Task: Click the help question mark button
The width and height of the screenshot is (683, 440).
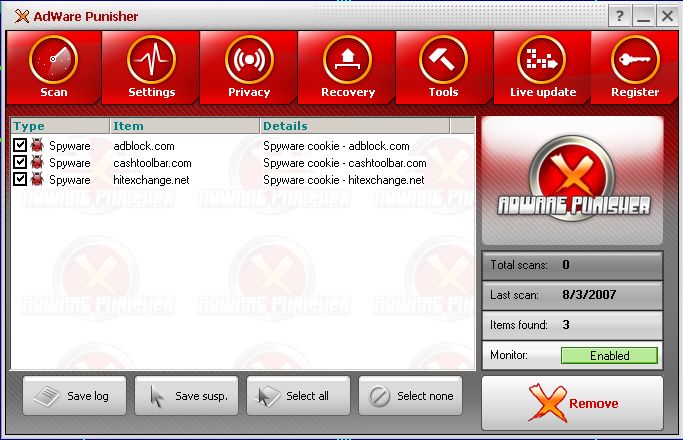Action: point(619,17)
